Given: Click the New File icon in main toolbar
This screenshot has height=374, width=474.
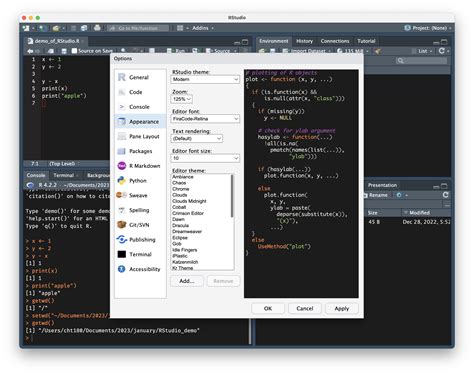Looking at the screenshot, I should point(26,28).
